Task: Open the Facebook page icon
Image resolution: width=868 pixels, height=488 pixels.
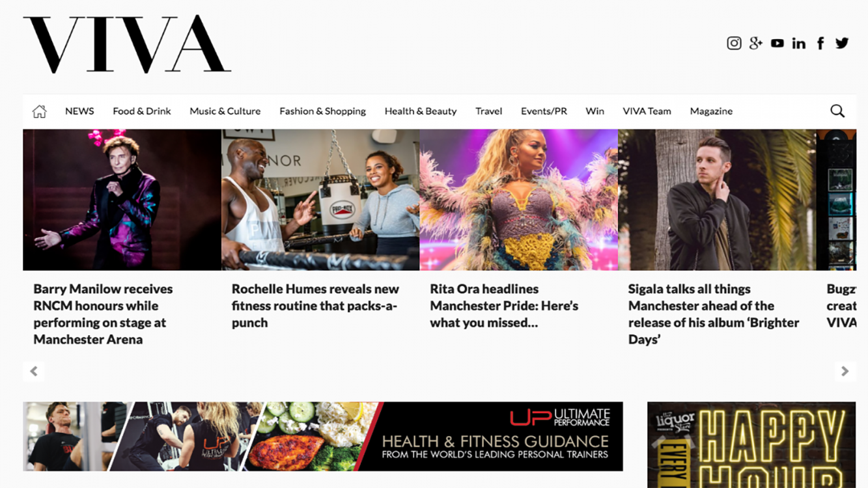Action: (820, 43)
